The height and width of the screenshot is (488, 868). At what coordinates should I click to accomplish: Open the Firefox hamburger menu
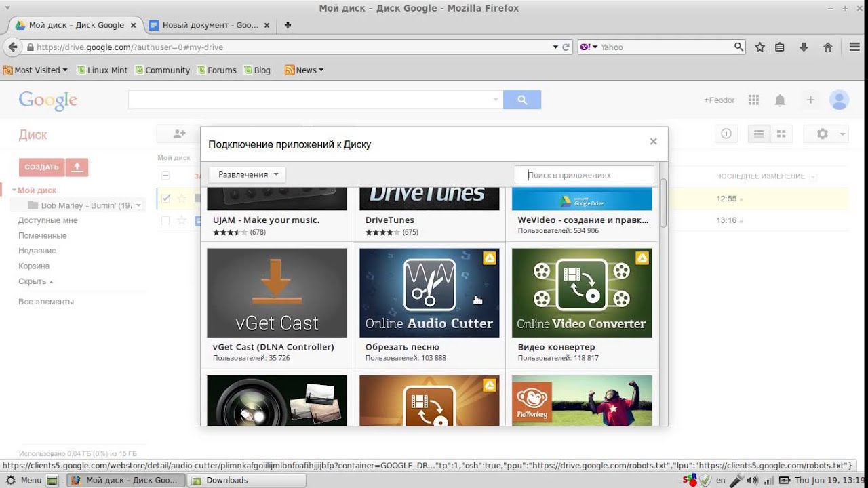pos(854,47)
